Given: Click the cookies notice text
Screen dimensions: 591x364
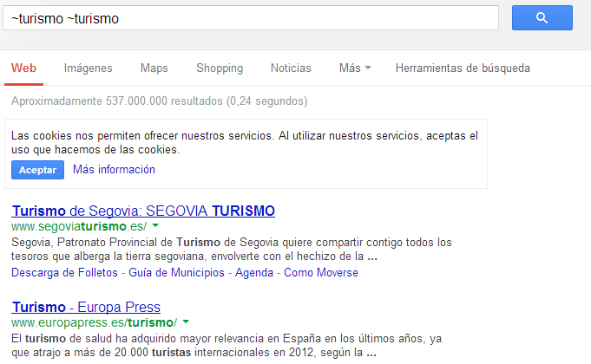Looking at the screenshot, I should (x=245, y=143).
